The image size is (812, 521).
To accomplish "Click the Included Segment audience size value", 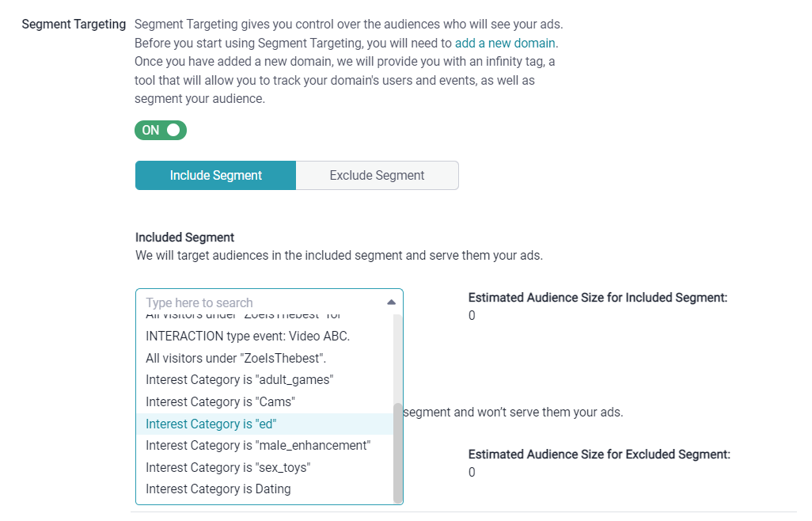I will click(x=472, y=315).
